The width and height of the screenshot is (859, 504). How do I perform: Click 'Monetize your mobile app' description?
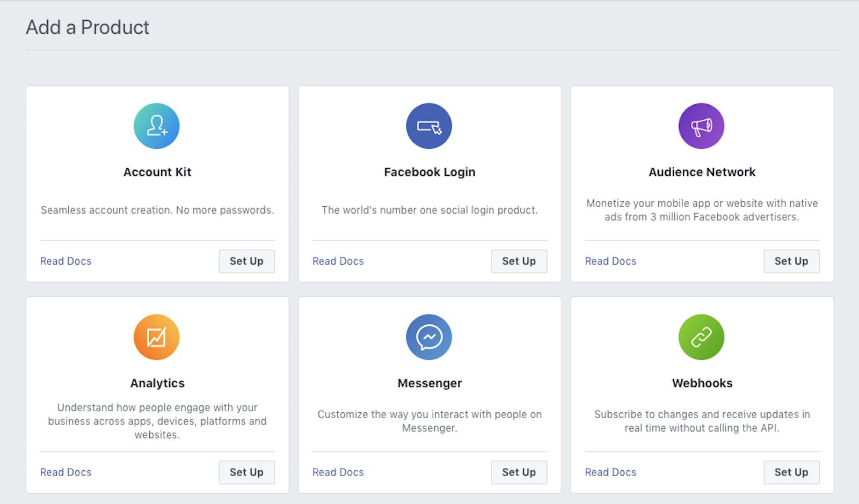pos(702,210)
